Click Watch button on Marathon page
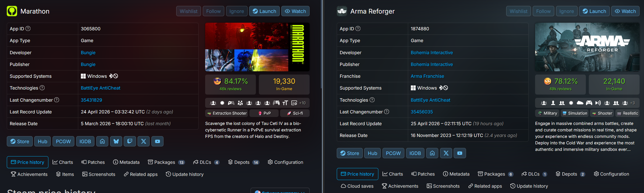 [295, 11]
